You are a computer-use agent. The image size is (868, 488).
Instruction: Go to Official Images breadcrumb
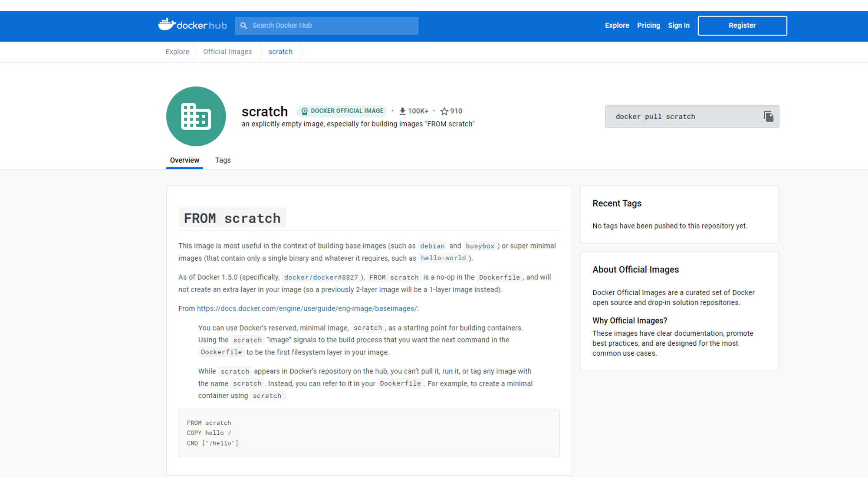[227, 52]
